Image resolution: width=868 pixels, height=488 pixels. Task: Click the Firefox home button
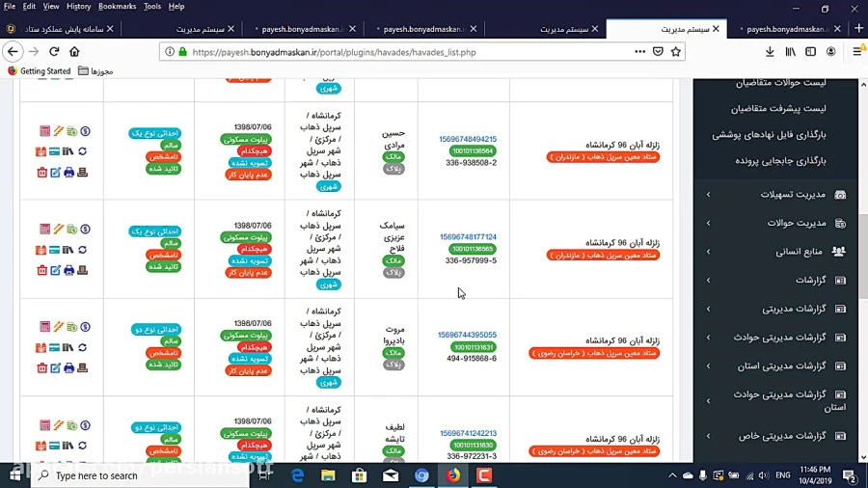click(x=74, y=52)
